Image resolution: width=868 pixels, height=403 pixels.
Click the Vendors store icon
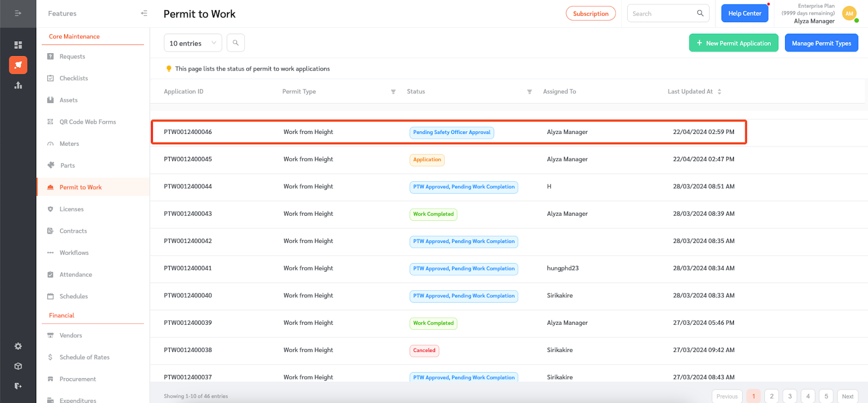pyautogui.click(x=50, y=335)
